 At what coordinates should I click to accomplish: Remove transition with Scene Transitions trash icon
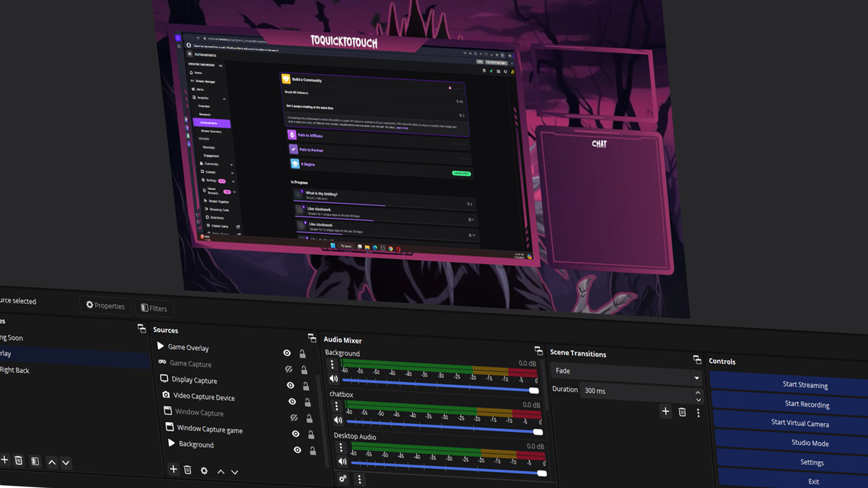tap(682, 412)
